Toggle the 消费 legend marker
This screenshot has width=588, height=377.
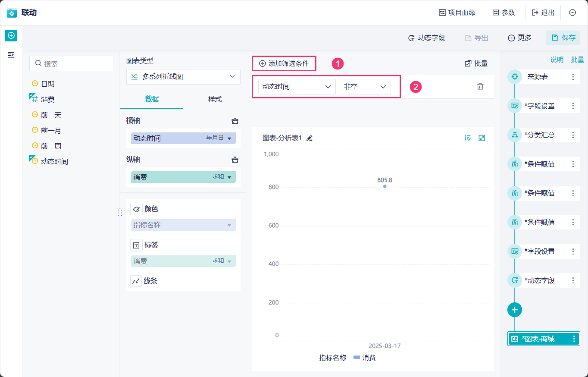click(357, 357)
